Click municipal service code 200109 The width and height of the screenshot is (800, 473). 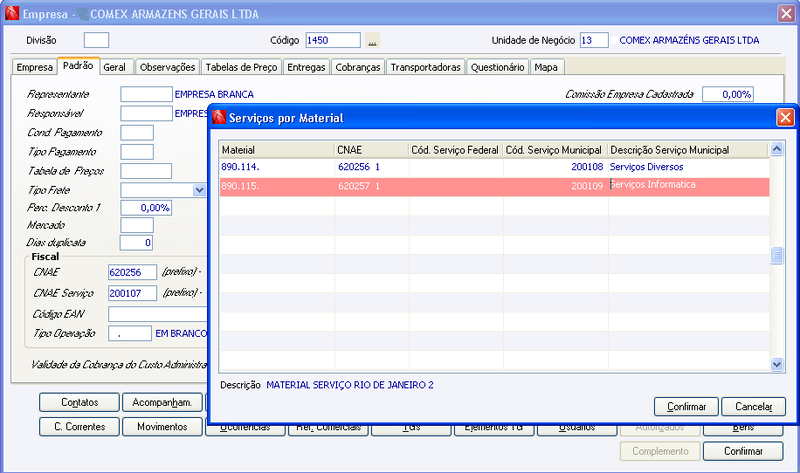555,187
